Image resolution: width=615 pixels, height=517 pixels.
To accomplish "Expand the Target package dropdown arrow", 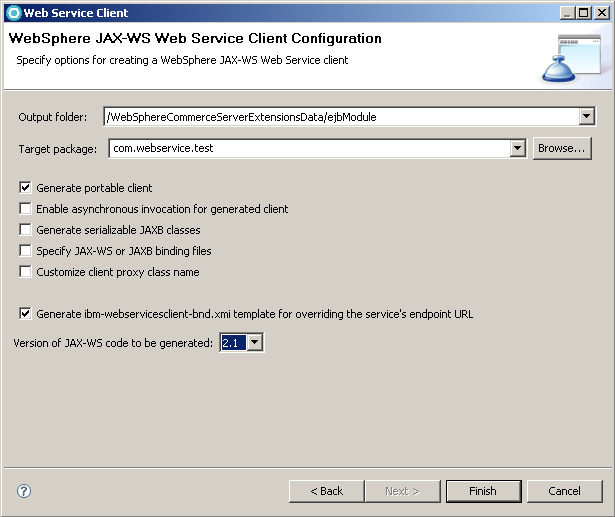I will pos(517,149).
